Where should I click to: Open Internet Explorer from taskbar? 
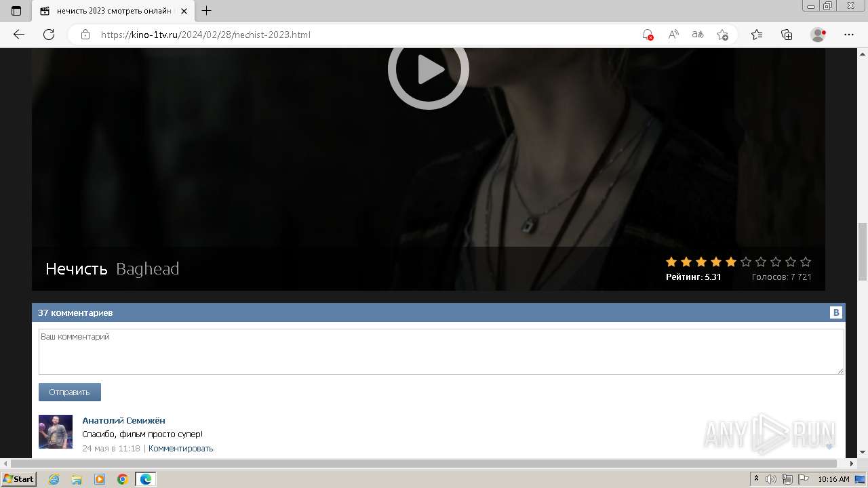(x=54, y=479)
